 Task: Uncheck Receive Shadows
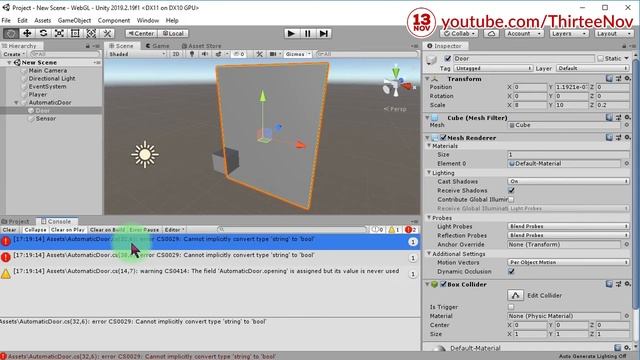(511, 190)
